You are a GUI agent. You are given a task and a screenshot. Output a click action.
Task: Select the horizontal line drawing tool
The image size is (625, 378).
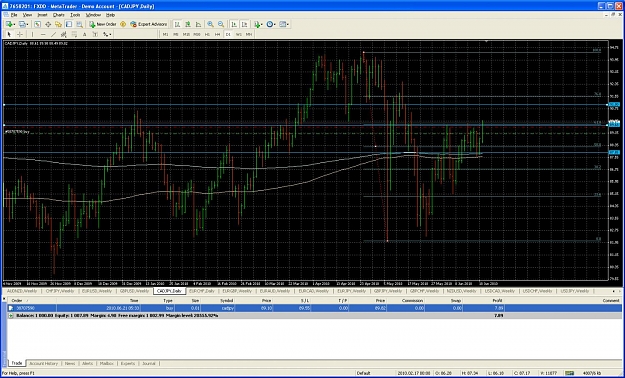coord(43,34)
